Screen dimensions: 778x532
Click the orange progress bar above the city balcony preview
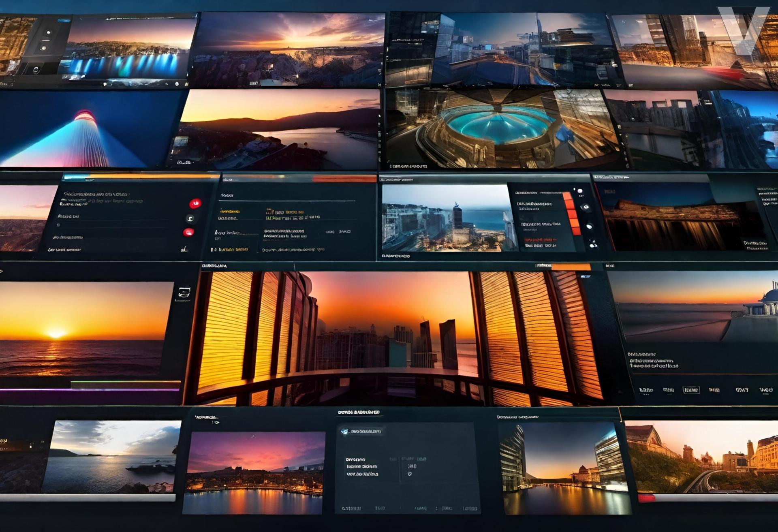click(x=571, y=266)
